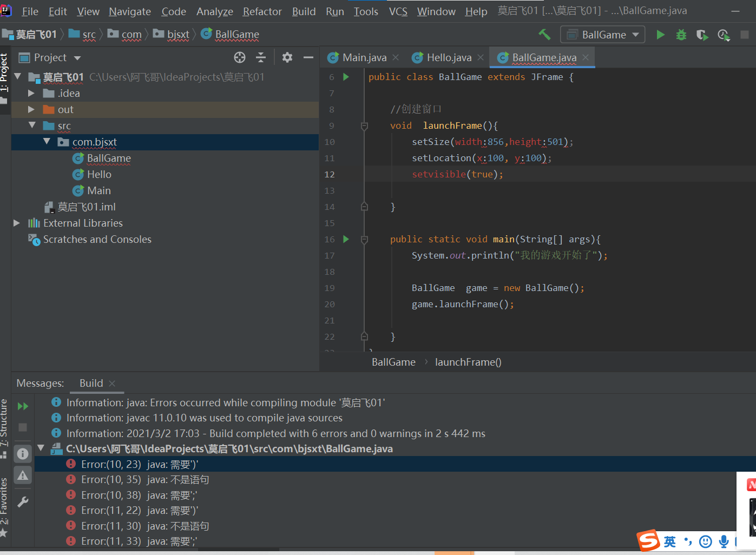This screenshot has height=555, width=756.
Task: Collapse all in the Project panel
Action: 261,57
